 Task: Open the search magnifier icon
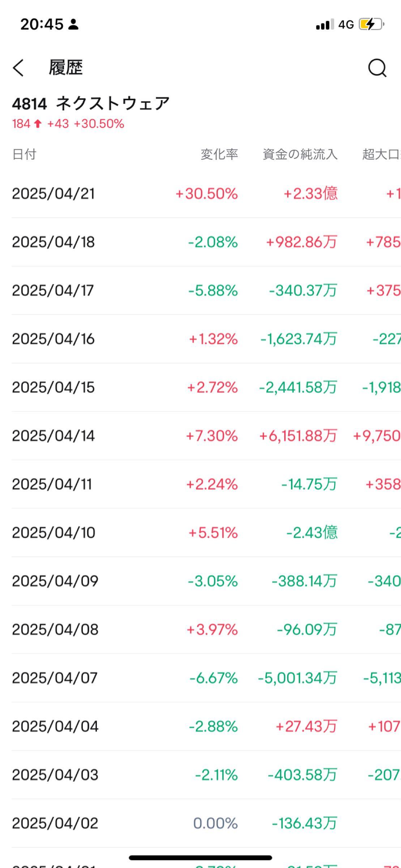377,68
